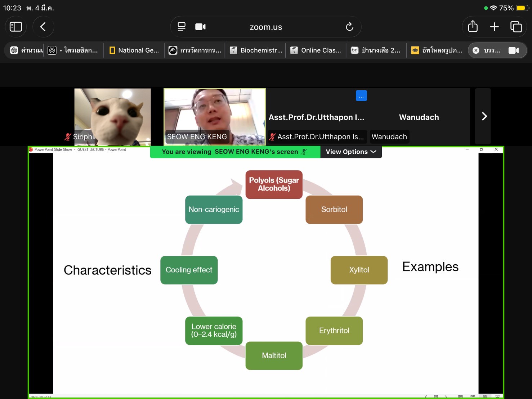
Task: Add a new browser tab
Action: pos(494,27)
